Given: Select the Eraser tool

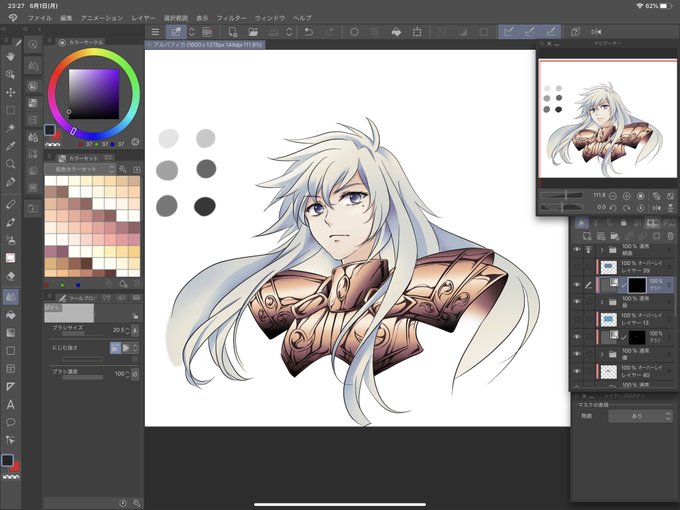Looking at the screenshot, I should click(x=10, y=276).
